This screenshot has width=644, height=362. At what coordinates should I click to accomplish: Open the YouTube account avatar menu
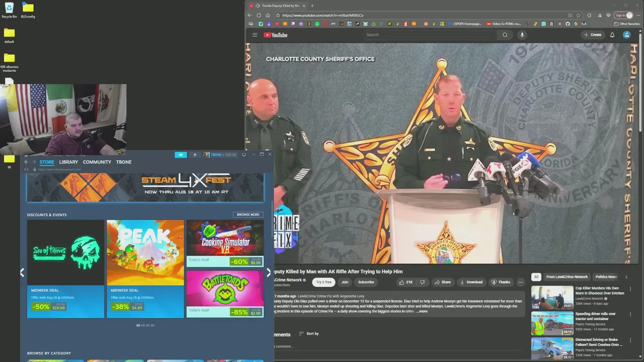click(x=626, y=35)
